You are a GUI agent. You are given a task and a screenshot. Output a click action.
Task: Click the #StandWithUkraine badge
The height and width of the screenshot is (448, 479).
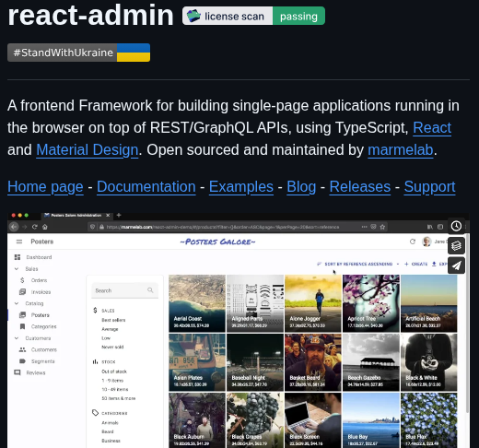tap(78, 53)
